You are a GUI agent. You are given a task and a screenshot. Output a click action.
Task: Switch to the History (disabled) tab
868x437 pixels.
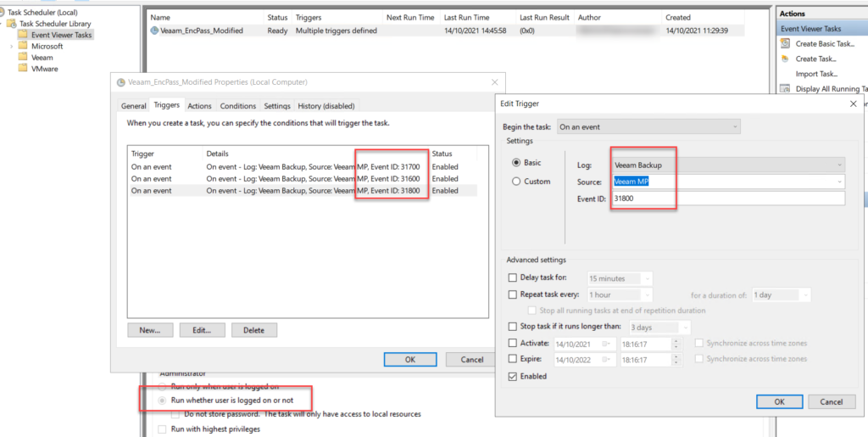pos(326,106)
